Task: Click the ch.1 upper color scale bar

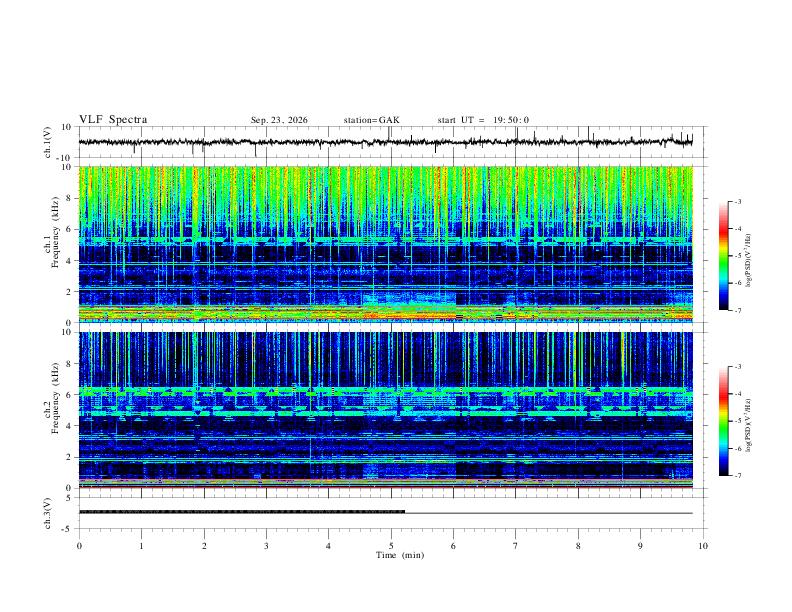Action: click(723, 256)
